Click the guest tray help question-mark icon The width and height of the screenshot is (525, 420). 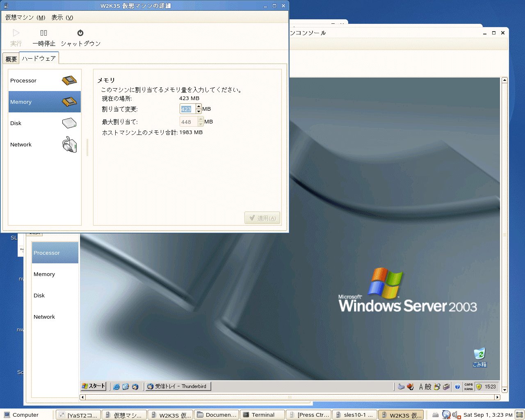pos(457,386)
